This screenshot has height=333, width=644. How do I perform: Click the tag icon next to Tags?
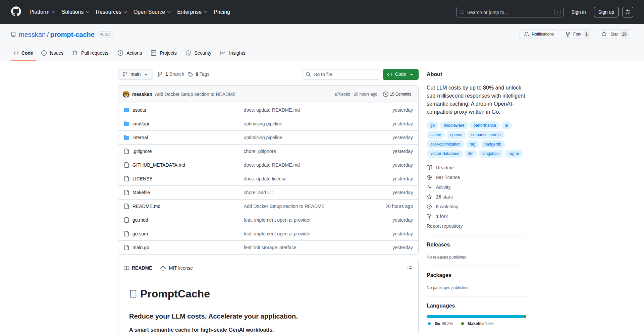(190, 74)
